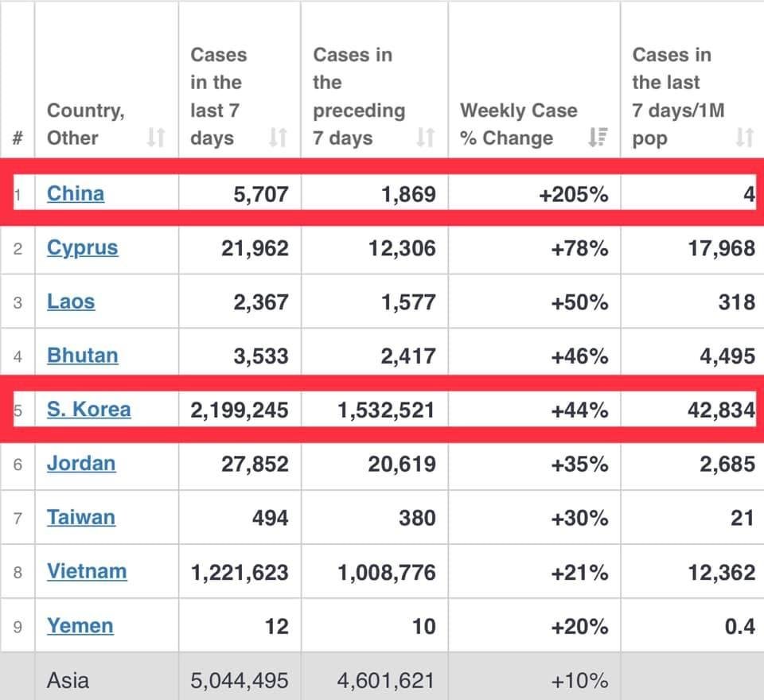Click sort arrows for Cases in last 7 days
The image size is (764, 700).
(278, 138)
